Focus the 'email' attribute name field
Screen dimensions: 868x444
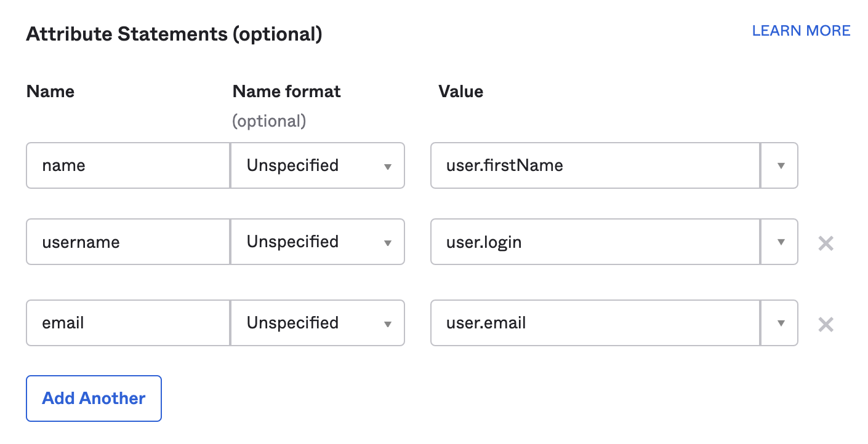pyautogui.click(x=128, y=323)
